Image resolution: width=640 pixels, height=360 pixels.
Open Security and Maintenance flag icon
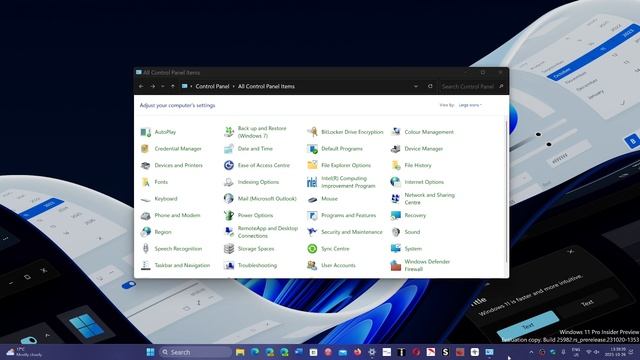click(x=312, y=232)
